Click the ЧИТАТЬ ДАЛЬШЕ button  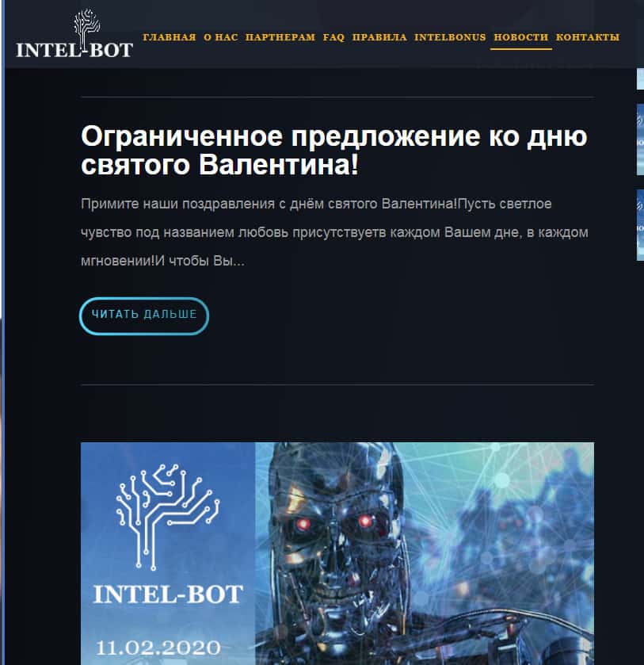(x=144, y=316)
